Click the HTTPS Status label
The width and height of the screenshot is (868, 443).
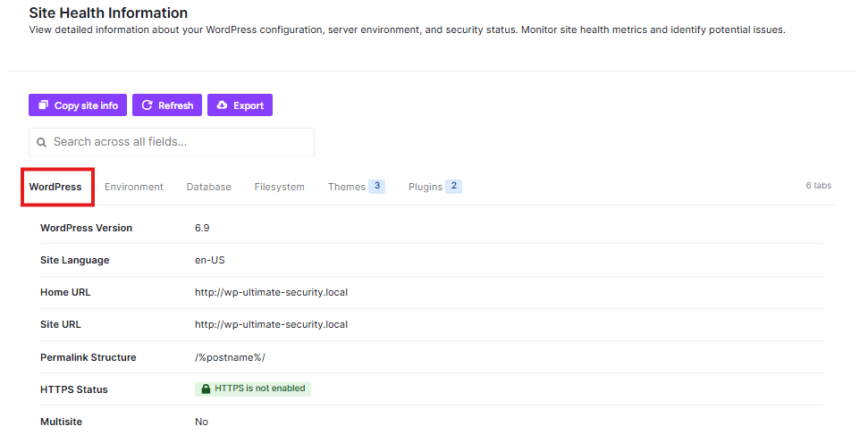tap(74, 389)
